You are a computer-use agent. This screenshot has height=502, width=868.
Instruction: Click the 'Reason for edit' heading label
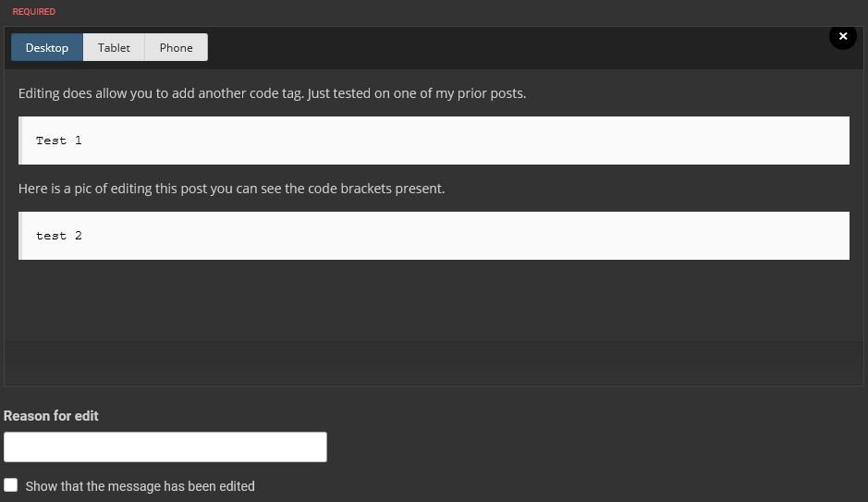[x=51, y=416]
